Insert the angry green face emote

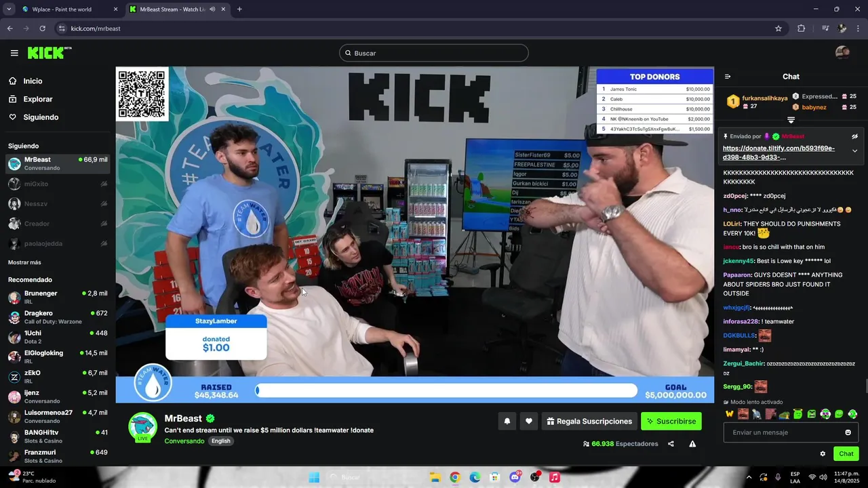click(x=812, y=414)
